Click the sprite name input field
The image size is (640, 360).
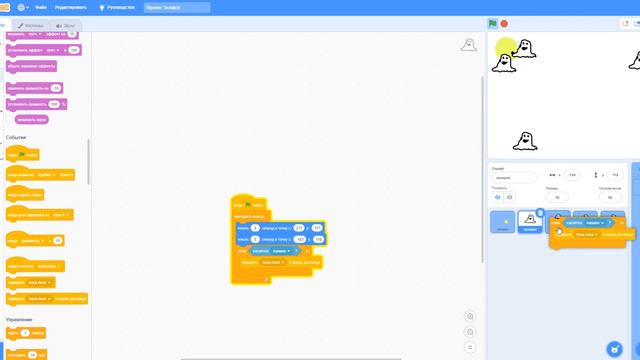point(514,178)
